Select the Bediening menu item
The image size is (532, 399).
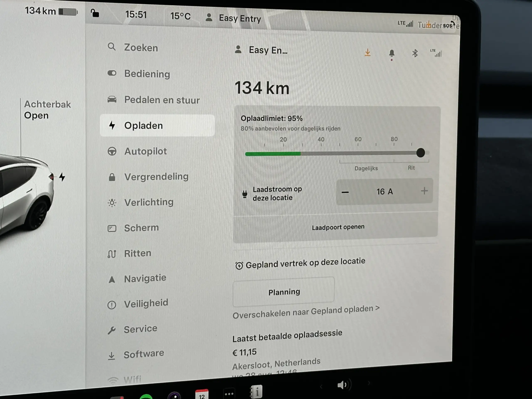[x=147, y=74]
